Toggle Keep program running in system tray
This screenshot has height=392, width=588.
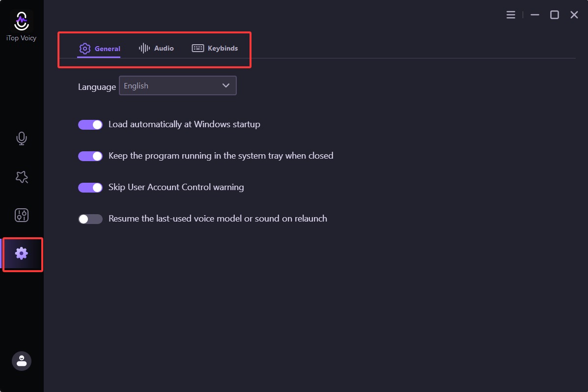pyautogui.click(x=90, y=156)
